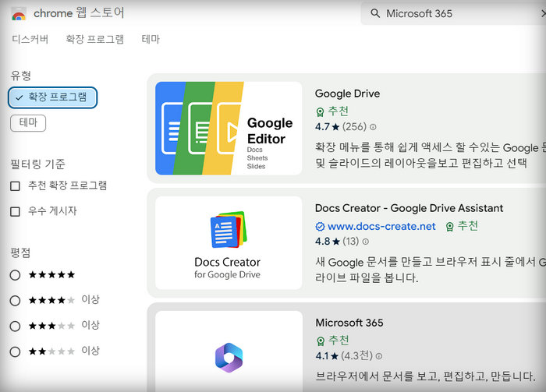Open the Microsoft 365 logo thumbnail
This screenshot has width=546, height=392.
coord(229,351)
